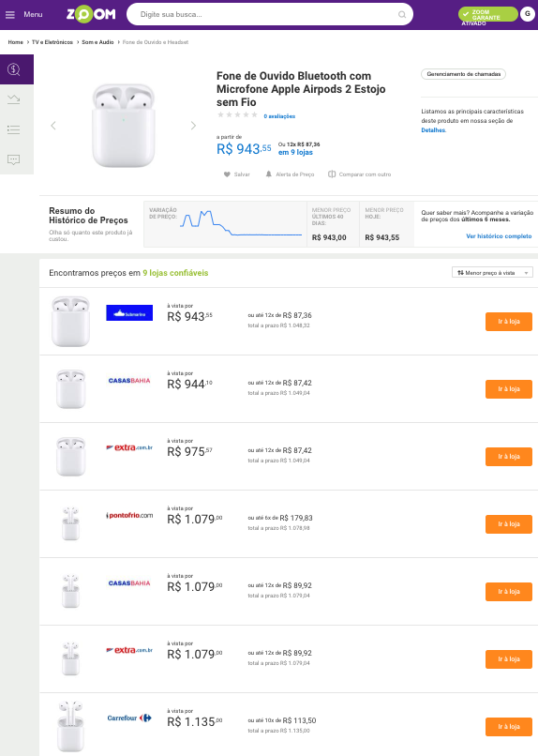Click the search magnifier icon
Image resolution: width=538 pixels, height=756 pixels.
[402, 14]
